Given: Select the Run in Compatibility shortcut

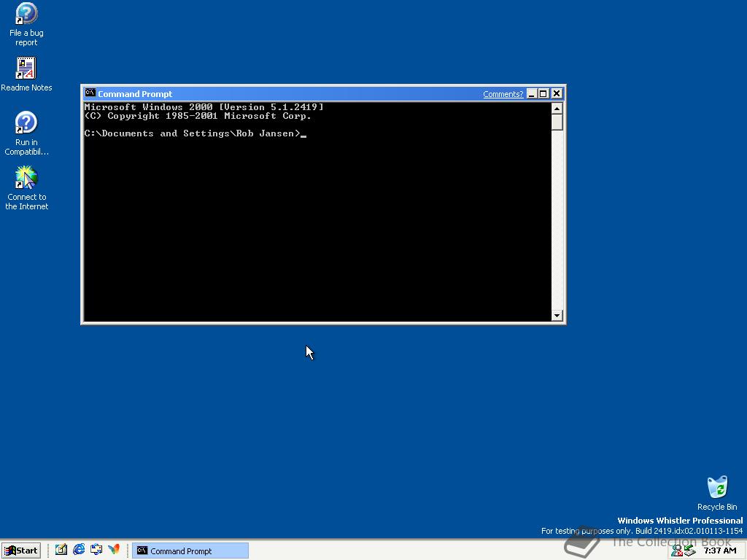Looking at the screenshot, I should click(x=26, y=133).
